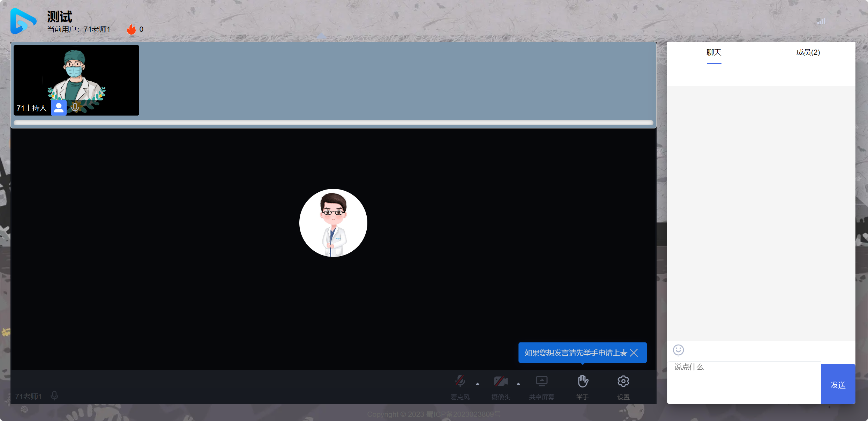Click the 共享屏幕 share screen icon
Image resolution: width=868 pixels, height=421 pixels.
(542, 381)
